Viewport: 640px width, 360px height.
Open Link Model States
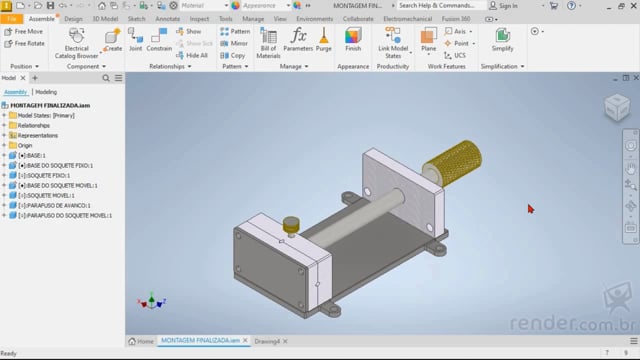click(393, 43)
